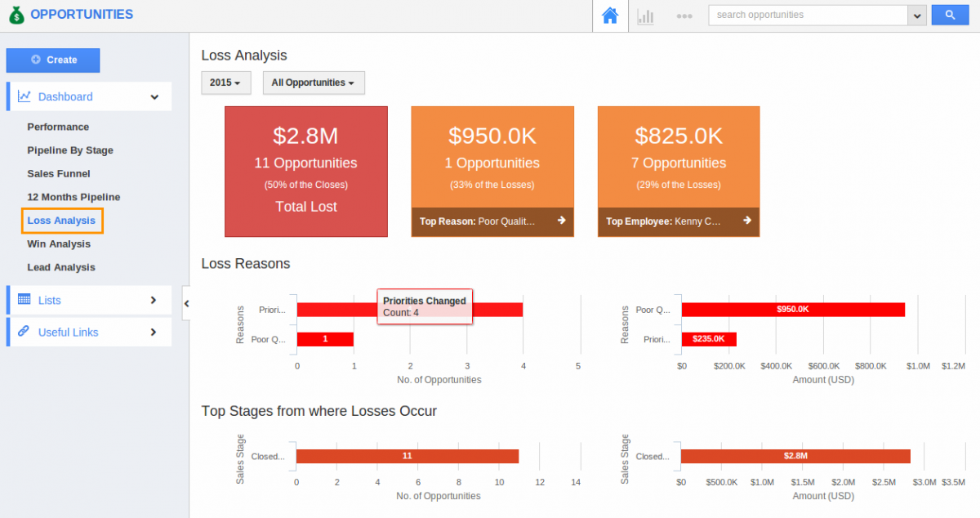Click the dollar-sign logo beside OPPORTUNITIES

[16, 14]
